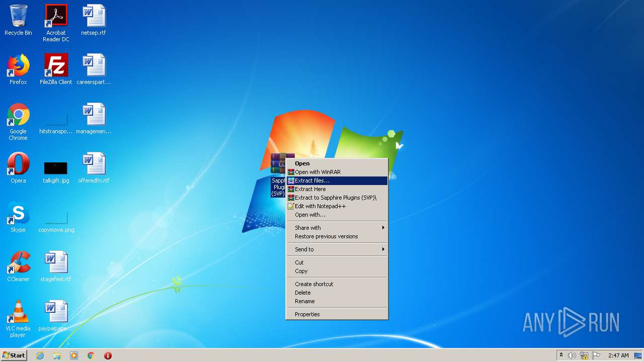Click Open in the context menu
Screen dimensions: 644x362
337,163
